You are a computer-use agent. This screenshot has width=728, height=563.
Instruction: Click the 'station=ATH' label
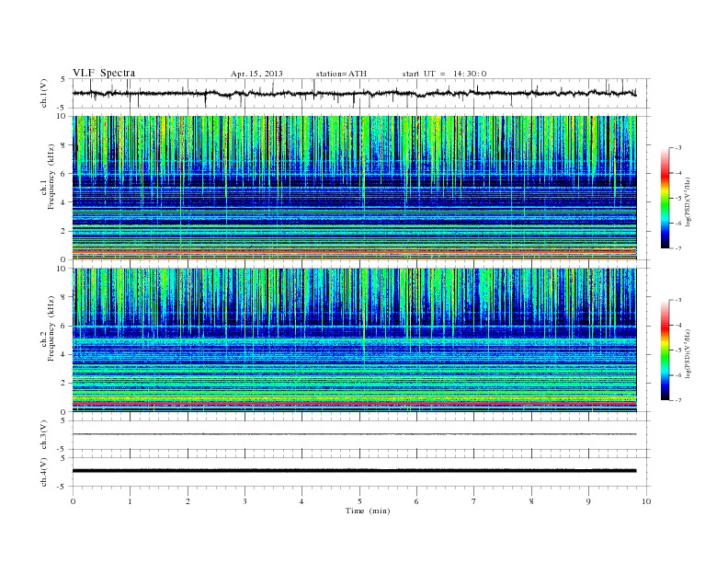point(341,74)
